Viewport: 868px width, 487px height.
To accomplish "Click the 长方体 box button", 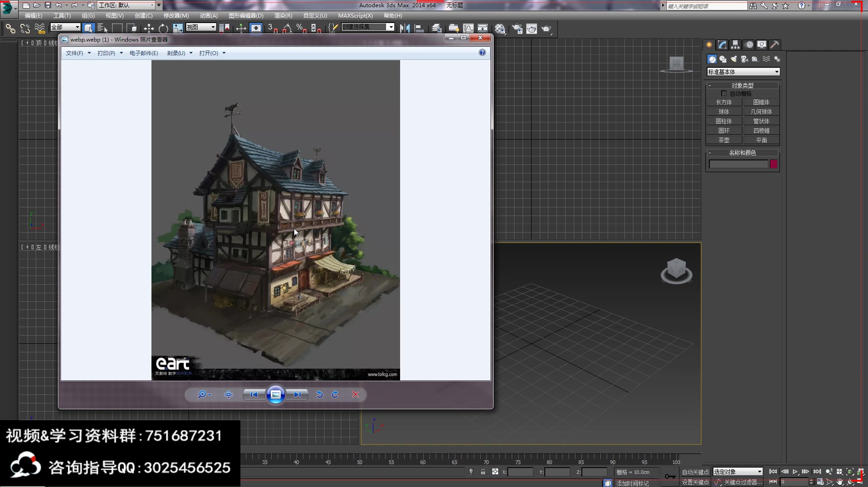I will pyautogui.click(x=724, y=103).
